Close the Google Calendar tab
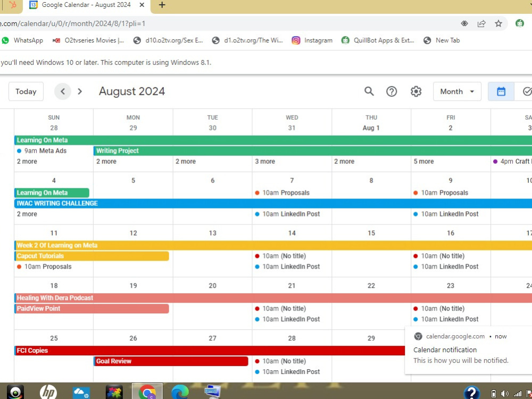 pyautogui.click(x=142, y=5)
